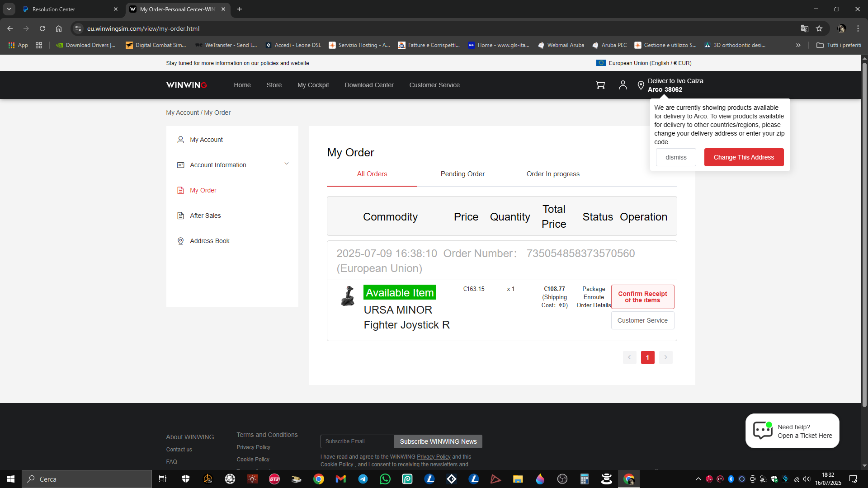Open the Tutti i preferiti bookmarks folder
The width and height of the screenshot is (868, 488).
point(839,45)
